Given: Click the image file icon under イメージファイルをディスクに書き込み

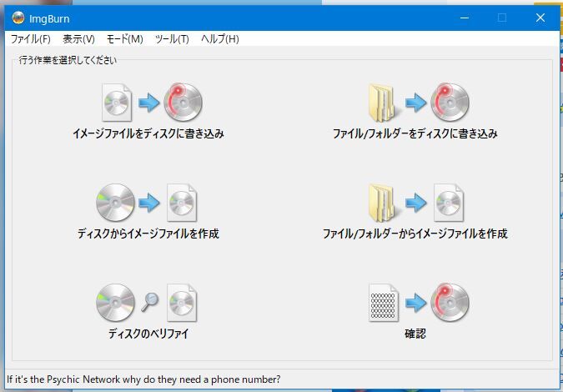Looking at the screenshot, I should [x=117, y=103].
